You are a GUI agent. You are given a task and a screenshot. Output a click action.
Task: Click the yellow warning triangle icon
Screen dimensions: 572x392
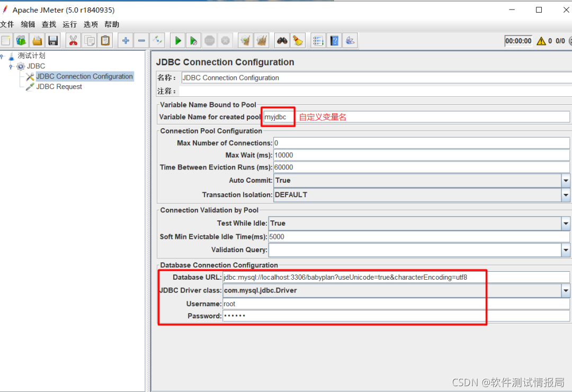point(541,41)
